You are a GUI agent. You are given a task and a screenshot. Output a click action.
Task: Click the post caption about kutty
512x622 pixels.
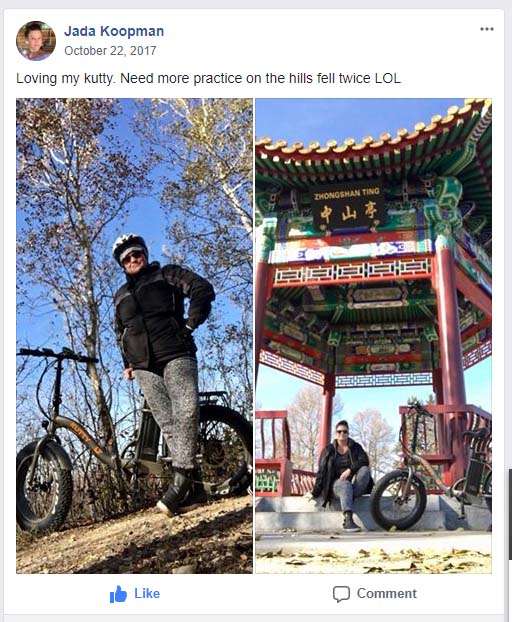tap(209, 78)
